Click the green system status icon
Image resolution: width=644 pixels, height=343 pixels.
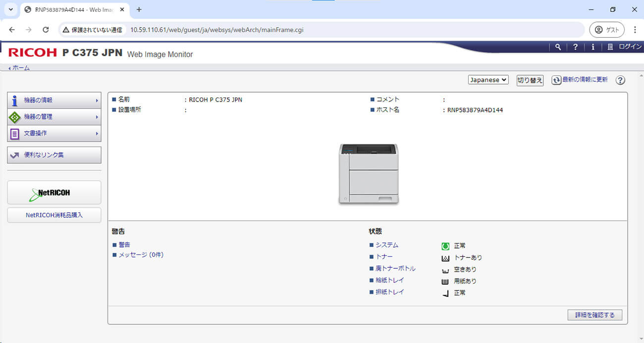pyautogui.click(x=445, y=246)
